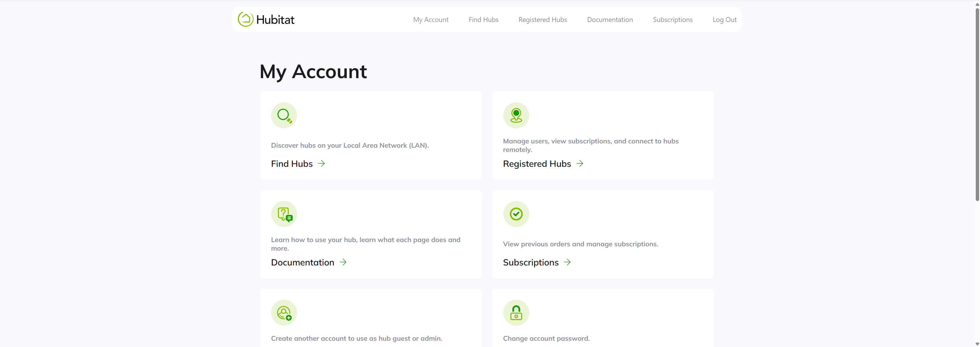Click the padlock change password icon

[x=516, y=312]
